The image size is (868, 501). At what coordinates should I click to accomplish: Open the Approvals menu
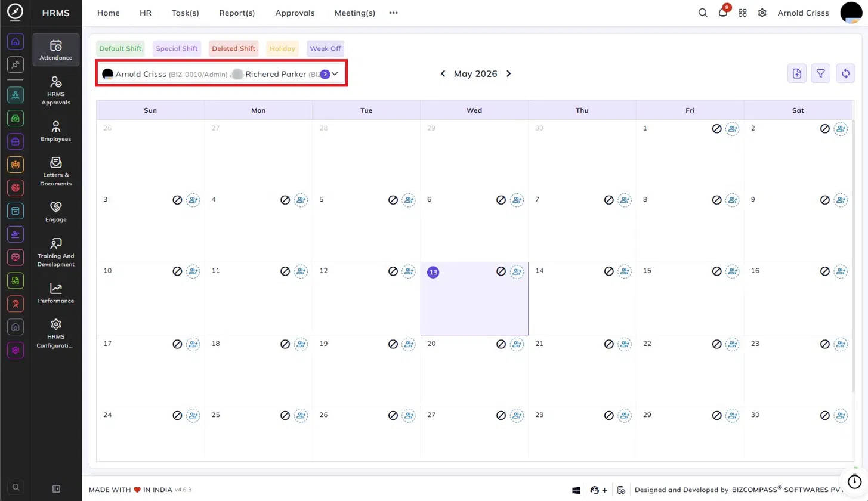tap(295, 13)
